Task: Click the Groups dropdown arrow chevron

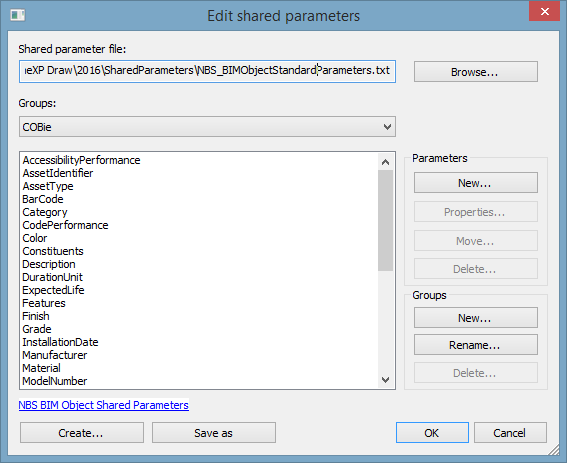Action: (x=387, y=127)
